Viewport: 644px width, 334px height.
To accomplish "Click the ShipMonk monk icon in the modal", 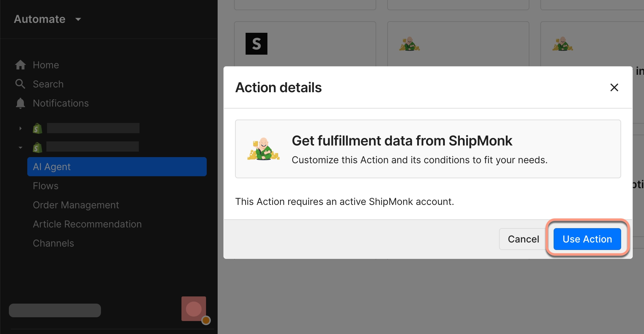I will (264, 149).
